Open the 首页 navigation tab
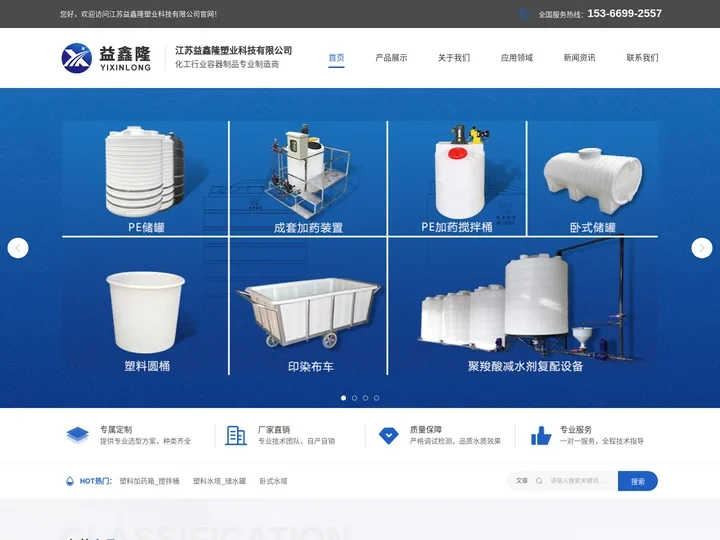The height and width of the screenshot is (540, 720). coord(337,58)
